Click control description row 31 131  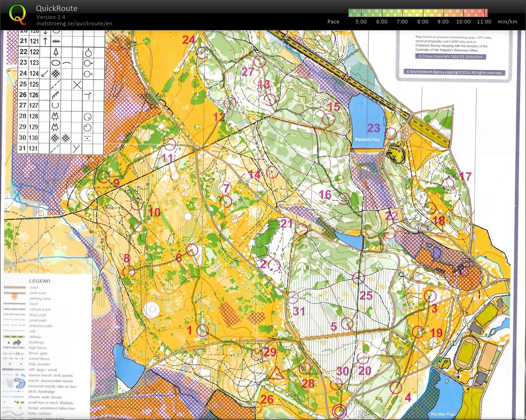(x=60, y=148)
